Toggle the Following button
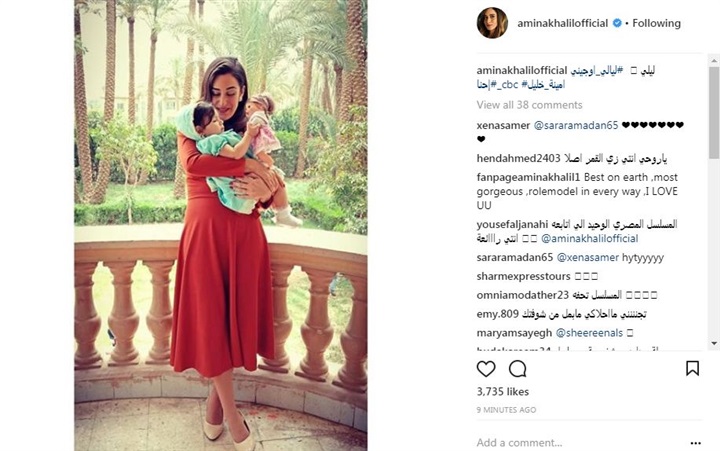 656,23
